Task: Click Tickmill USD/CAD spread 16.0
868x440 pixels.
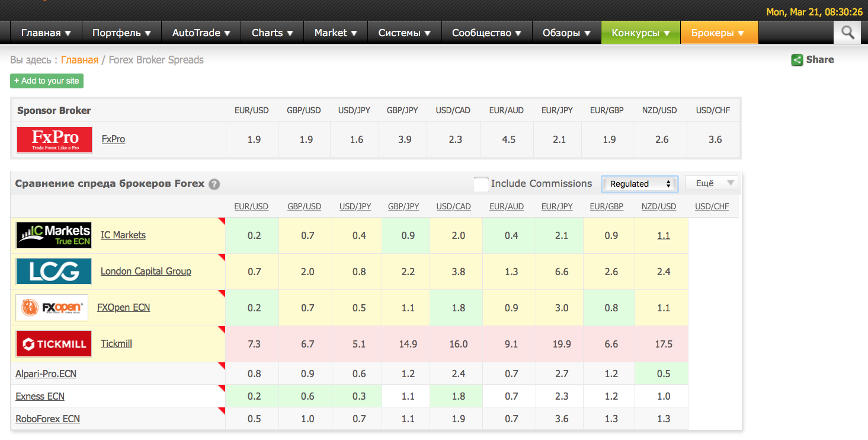Action: pos(459,344)
